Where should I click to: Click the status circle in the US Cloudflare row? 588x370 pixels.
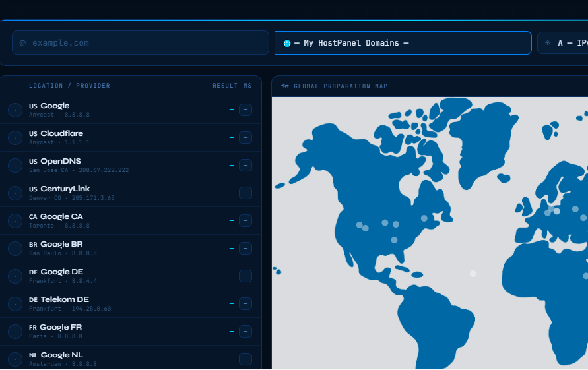coord(15,138)
